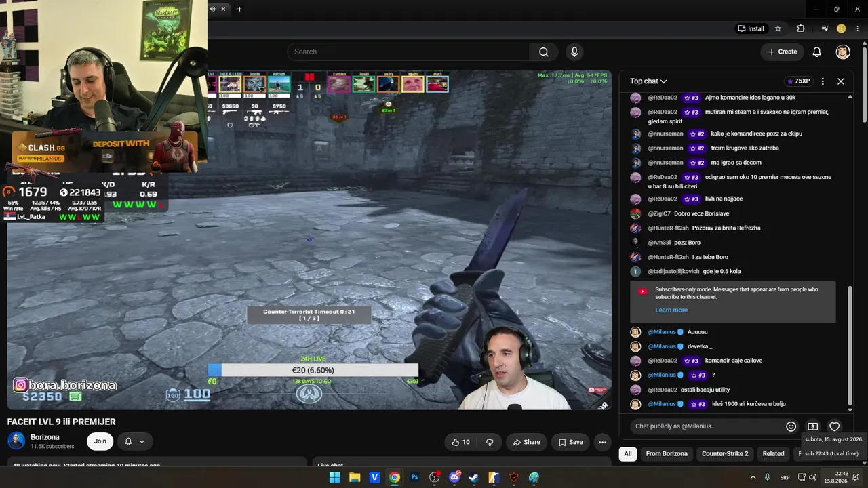
Task: Bookmark this page with the star icon
Action: tap(778, 28)
